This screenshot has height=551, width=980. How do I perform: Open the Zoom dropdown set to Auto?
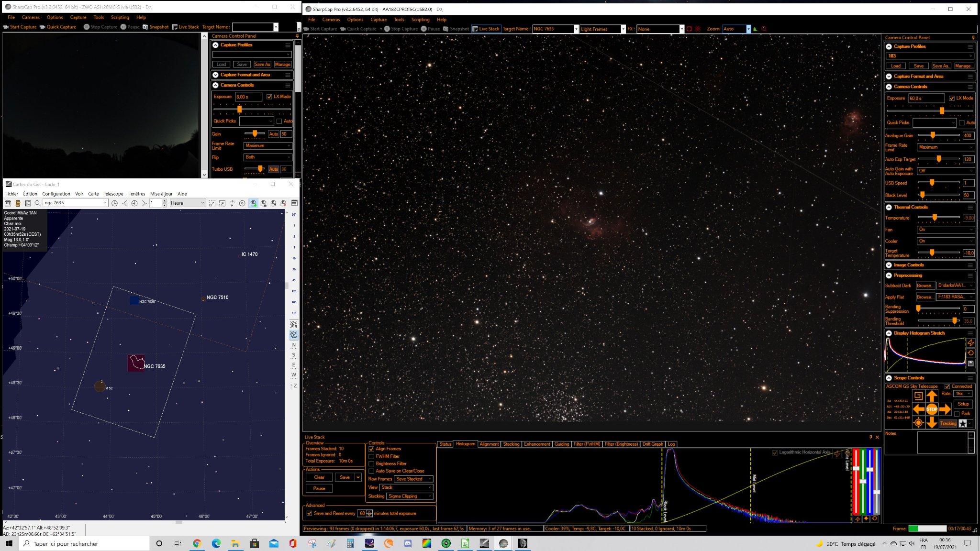736,29
